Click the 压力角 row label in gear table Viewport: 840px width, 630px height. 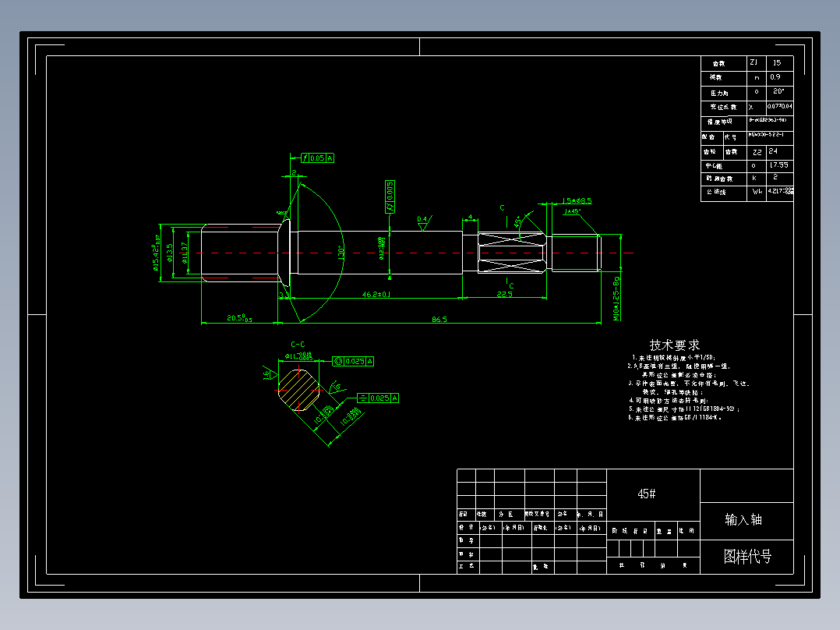(x=719, y=93)
